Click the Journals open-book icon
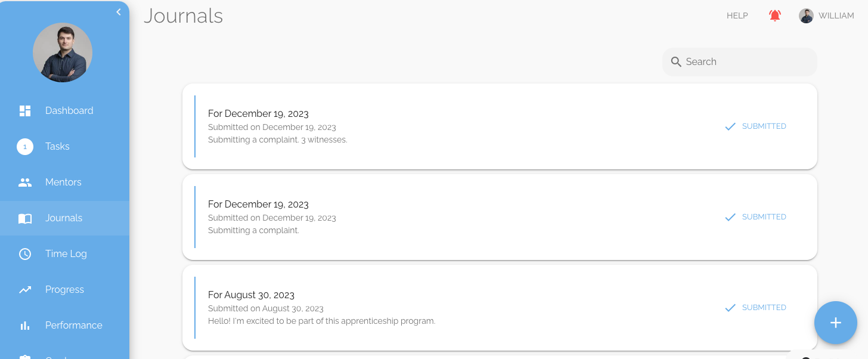This screenshot has height=359, width=868. 25,218
